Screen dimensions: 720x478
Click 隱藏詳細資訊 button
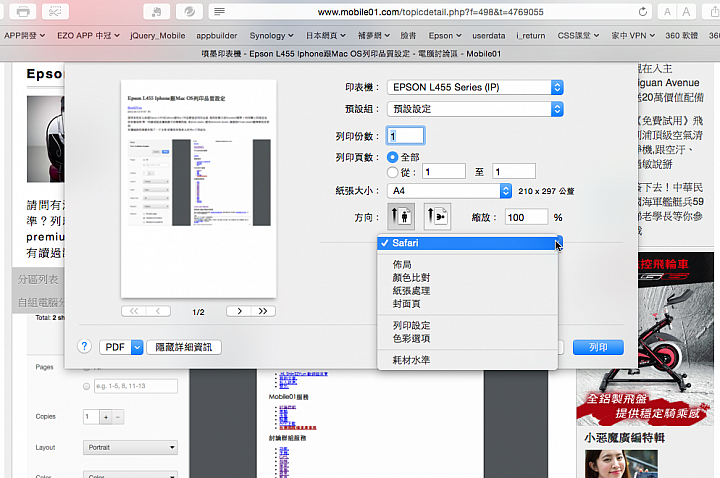184,347
